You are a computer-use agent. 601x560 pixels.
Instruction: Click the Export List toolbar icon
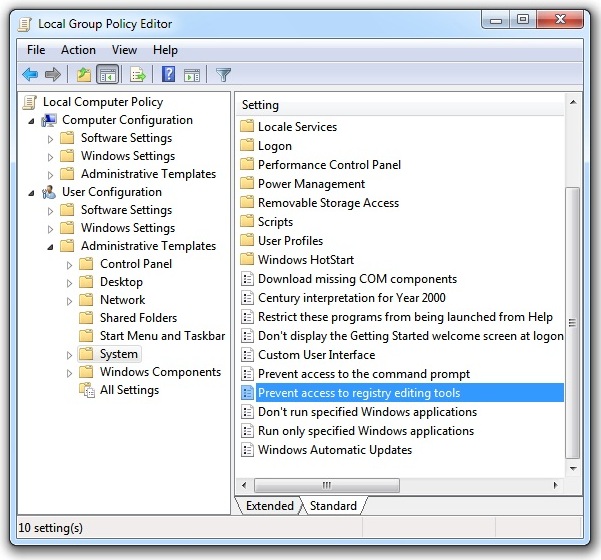pos(138,75)
